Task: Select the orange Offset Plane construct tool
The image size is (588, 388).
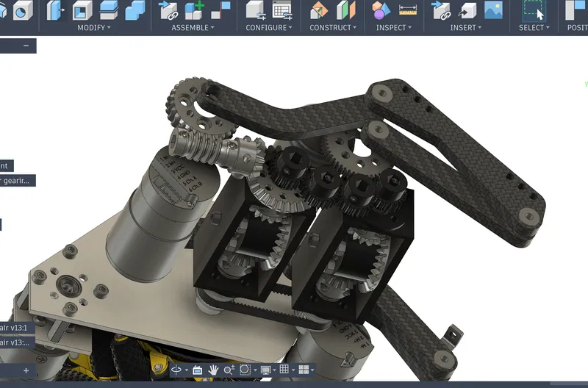Action: [x=319, y=10]
